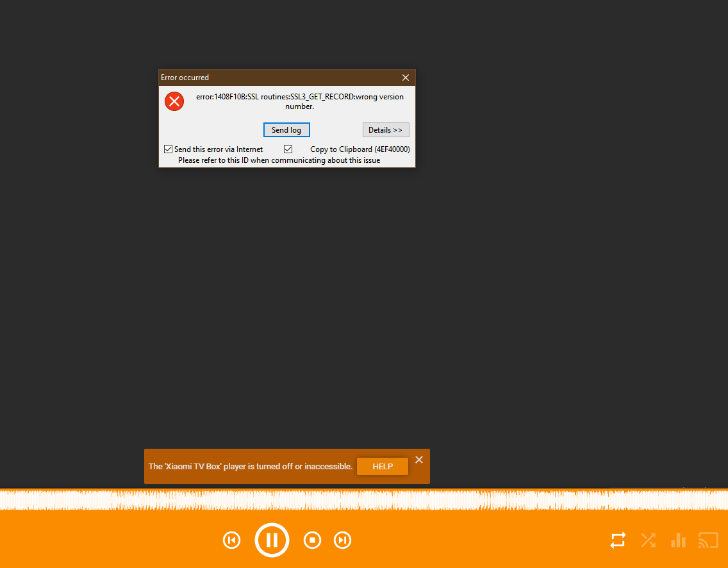This screenshot has height=568, width=728.
Task: Open HELP for Xiaomi TV Box warning
Action: tap(383, 467)
